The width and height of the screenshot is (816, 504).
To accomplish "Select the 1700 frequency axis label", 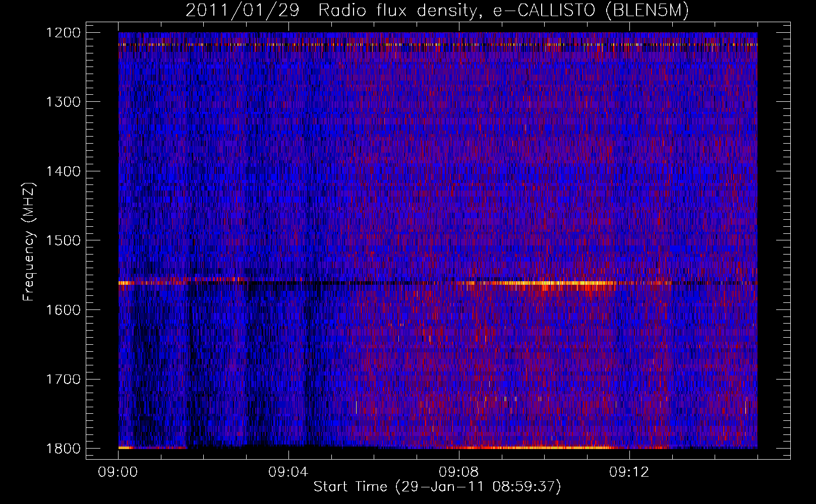I will coord(63,379).
